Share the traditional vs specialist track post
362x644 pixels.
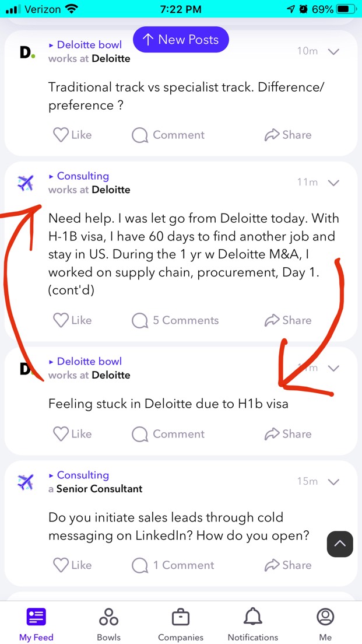click(288, 135)
